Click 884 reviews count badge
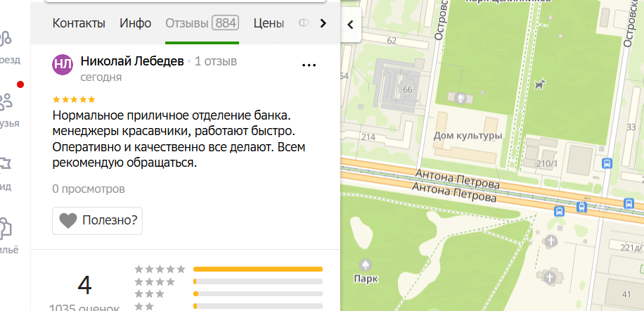Image resolution: width=644 pixels, height=311 pixels. click(226, 23)
